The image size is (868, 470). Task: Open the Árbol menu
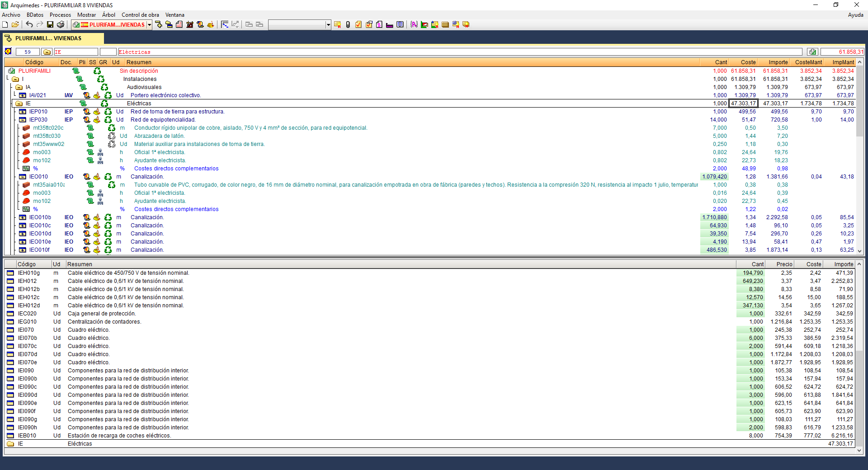[109, 15]
